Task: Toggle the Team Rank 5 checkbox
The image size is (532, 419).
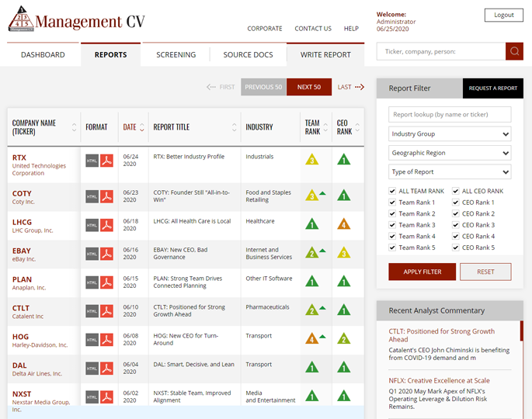Action: (x=392, y=248)
